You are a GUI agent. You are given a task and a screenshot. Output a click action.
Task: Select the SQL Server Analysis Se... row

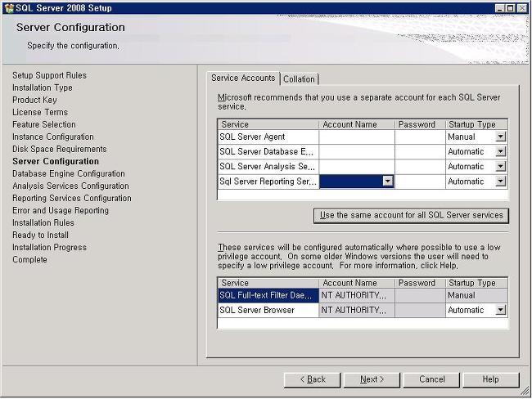(268, 167)
